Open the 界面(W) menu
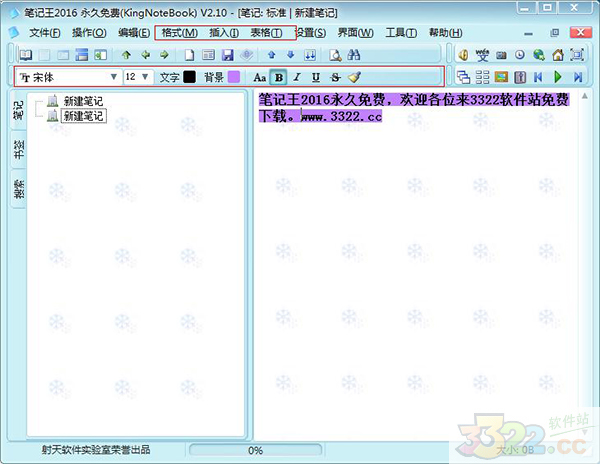This screenshot has width=600, height=464. pos(355,33)
